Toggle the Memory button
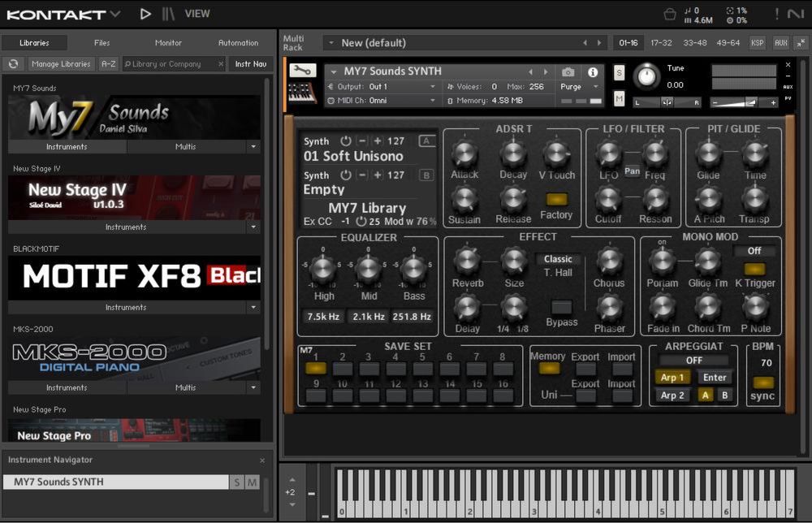Screen dimensions: 812x523 coord(549,368)
